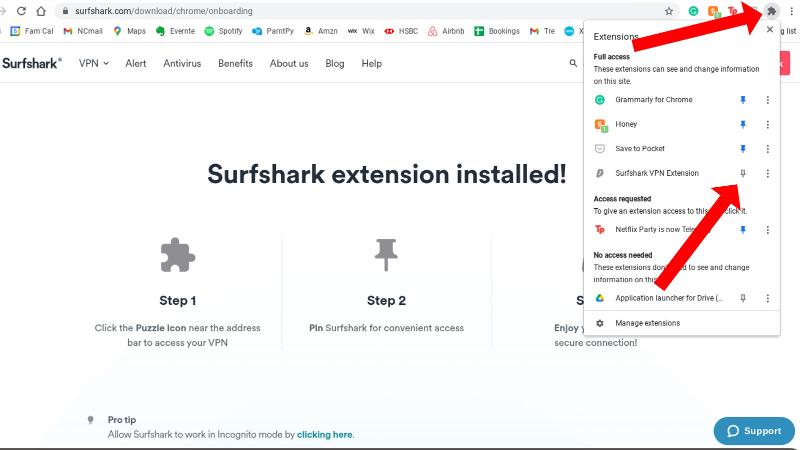Viewport: 800px width, 450px height.
Task: Open more options for Netflix Party
Action: click(x=767, y=230)
